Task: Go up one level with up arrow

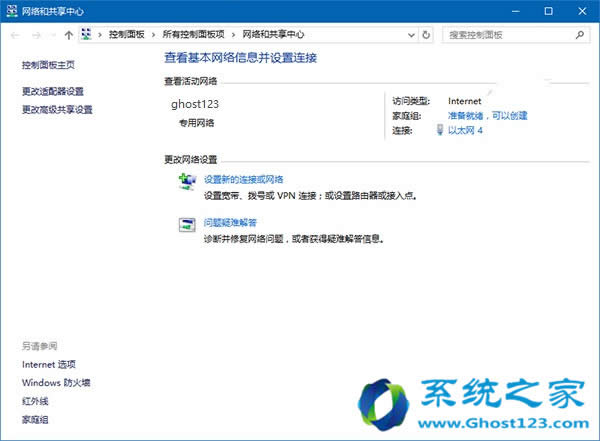Action: click(x=68, y=34)
